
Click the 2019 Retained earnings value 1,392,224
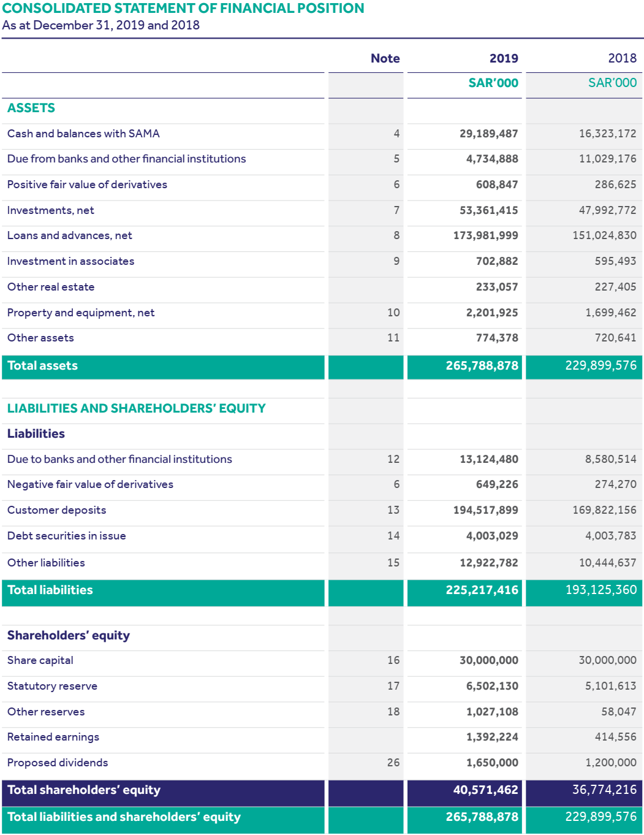click(492, 737)
